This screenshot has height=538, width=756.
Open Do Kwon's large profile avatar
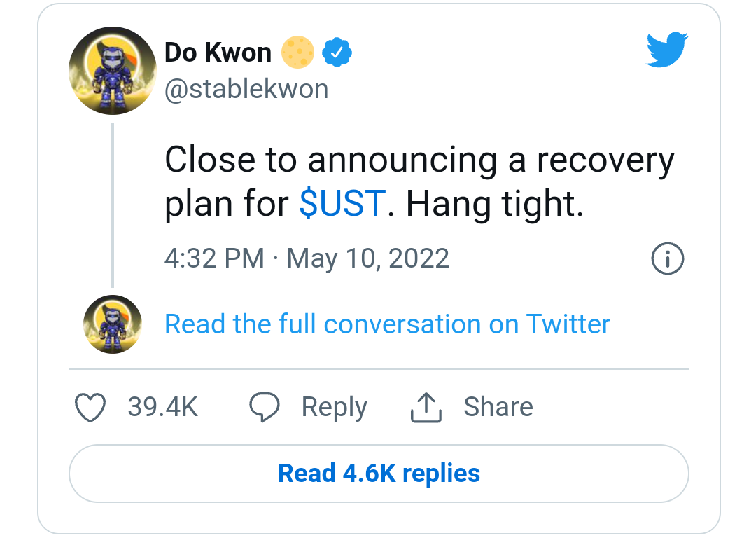[x=113, y=71]
